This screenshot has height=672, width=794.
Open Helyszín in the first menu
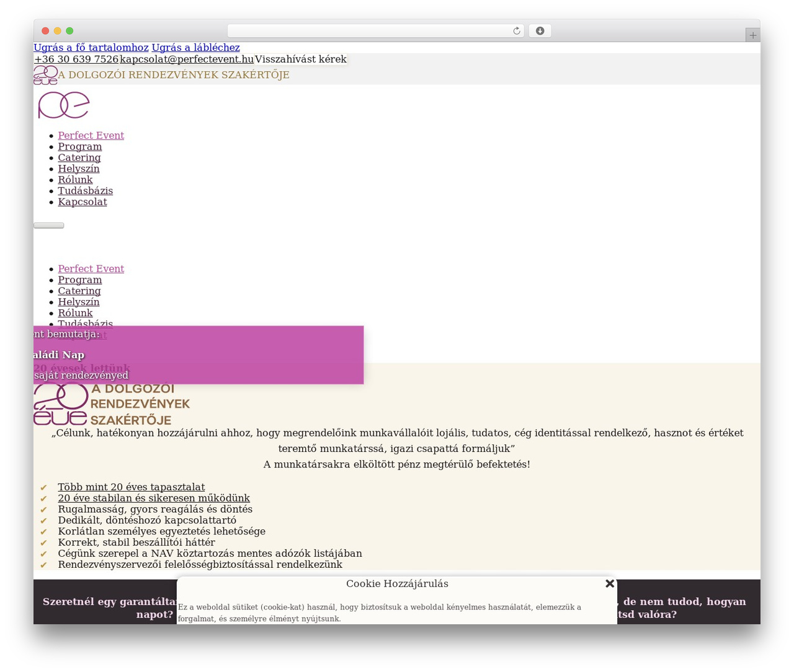pyautogui.click(x=79, y=169)
